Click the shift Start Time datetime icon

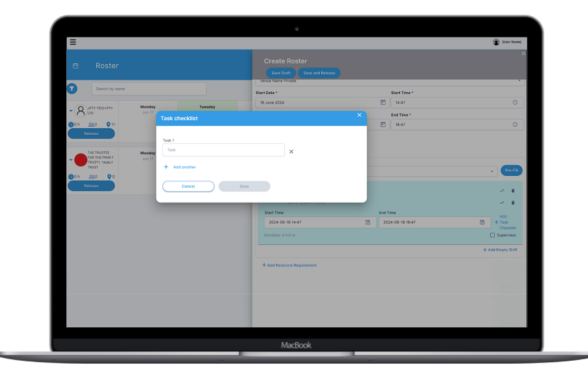[368, 222]
